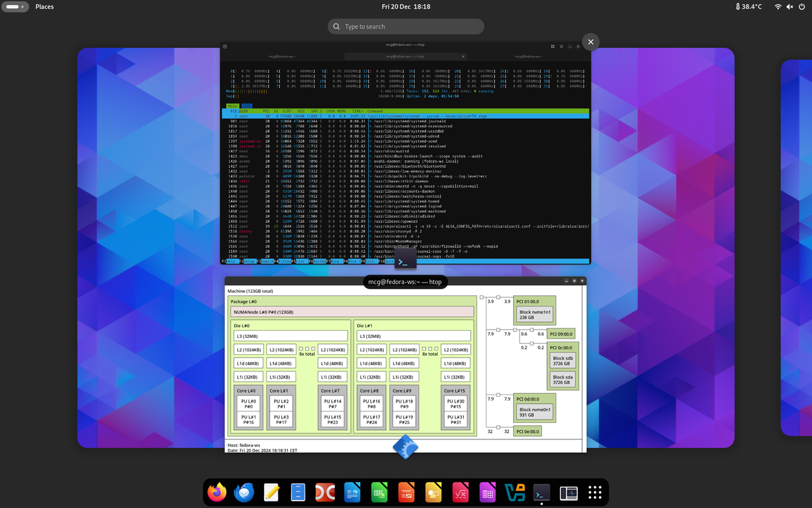Click the Block sdb 3726 GB box

tap(562, 361)
